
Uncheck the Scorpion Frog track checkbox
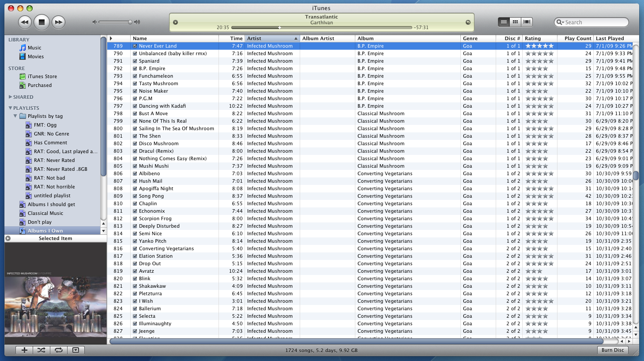tap(135, 218)
